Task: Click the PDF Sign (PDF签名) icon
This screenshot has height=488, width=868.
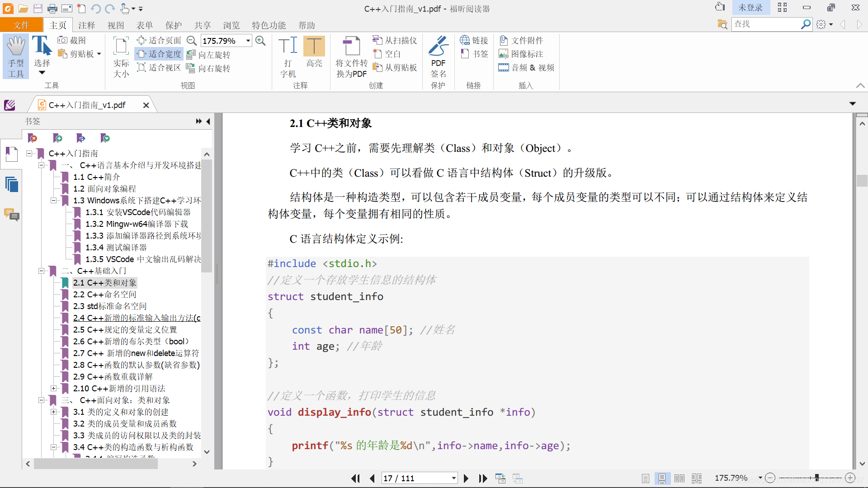Action: pos(438,46)
